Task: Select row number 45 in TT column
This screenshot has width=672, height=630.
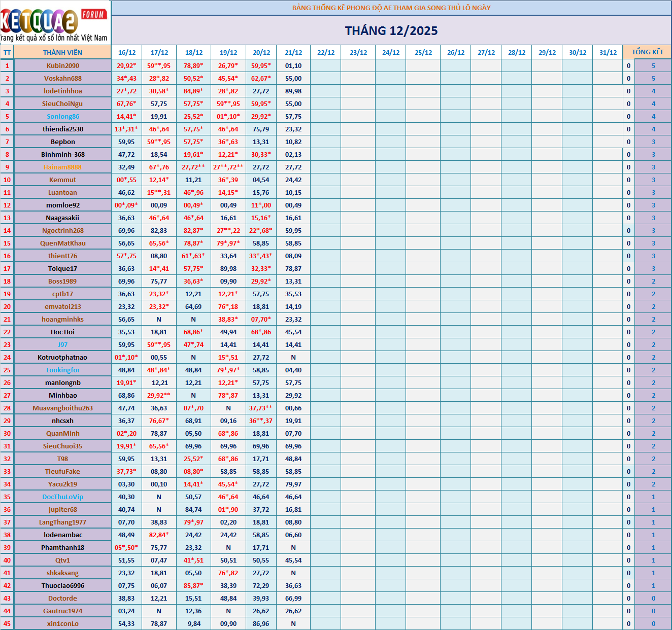Action: pos(7,623)
